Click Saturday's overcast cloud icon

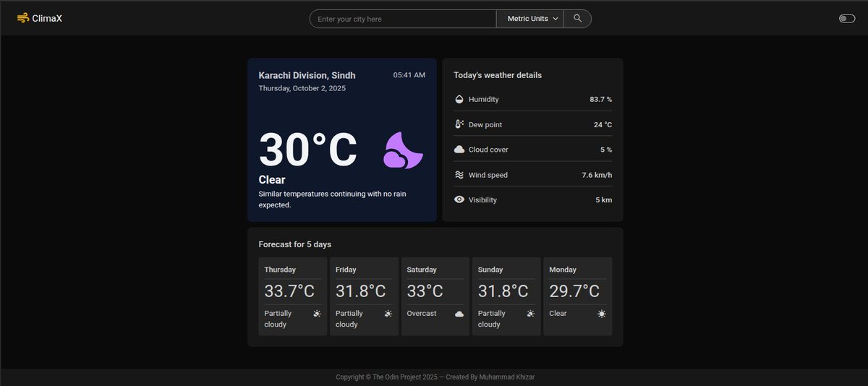pos(459,314)
